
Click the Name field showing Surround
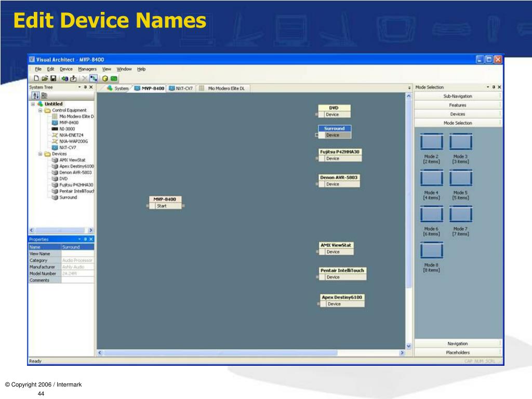tap(78, 247)
